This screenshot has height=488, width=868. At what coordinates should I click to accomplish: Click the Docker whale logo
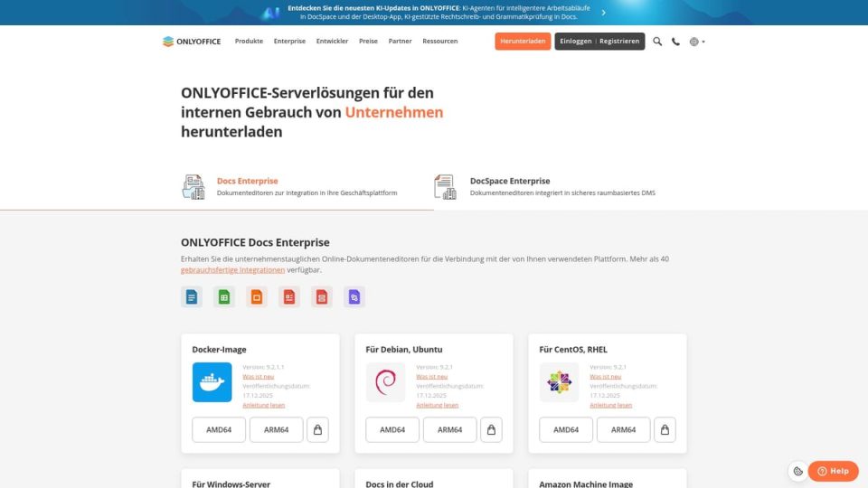coord(212,382)
